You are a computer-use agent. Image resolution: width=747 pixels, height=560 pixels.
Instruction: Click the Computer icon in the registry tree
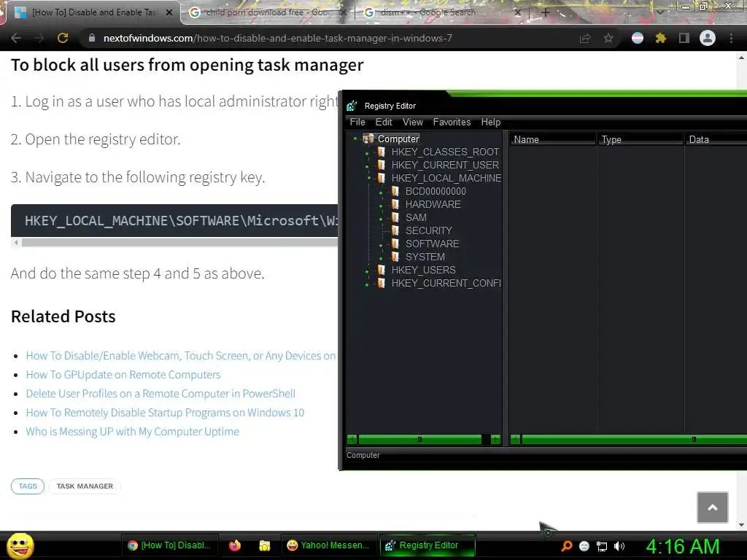[x=368, y=139]
